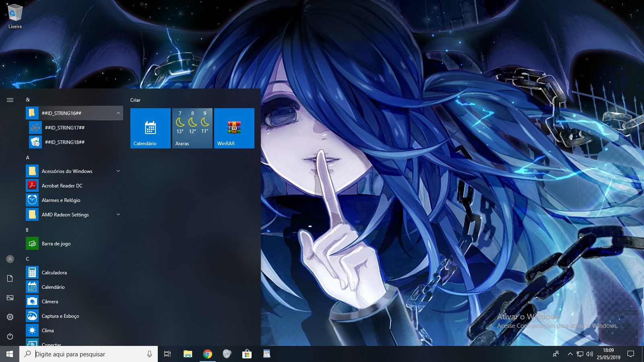Open the user account icon in Start sidebar
The height and width of the screenshot is (362, 644).
coord(10,259)
